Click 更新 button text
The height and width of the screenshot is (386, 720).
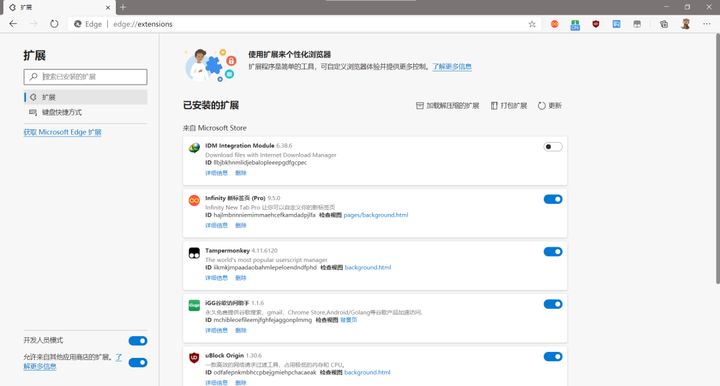(x=555, y=106)
